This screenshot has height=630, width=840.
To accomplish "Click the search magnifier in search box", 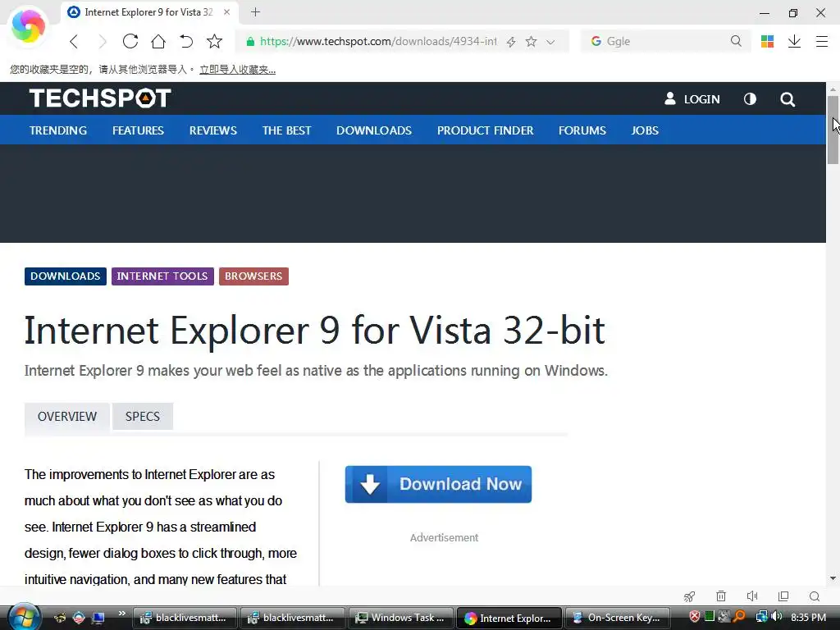I will coord(736,41).
